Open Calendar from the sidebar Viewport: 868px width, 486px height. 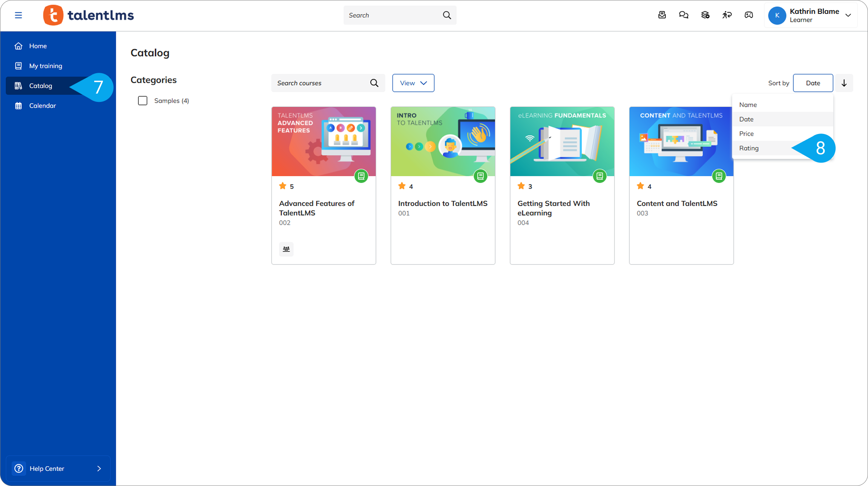[x=43, y=106]
